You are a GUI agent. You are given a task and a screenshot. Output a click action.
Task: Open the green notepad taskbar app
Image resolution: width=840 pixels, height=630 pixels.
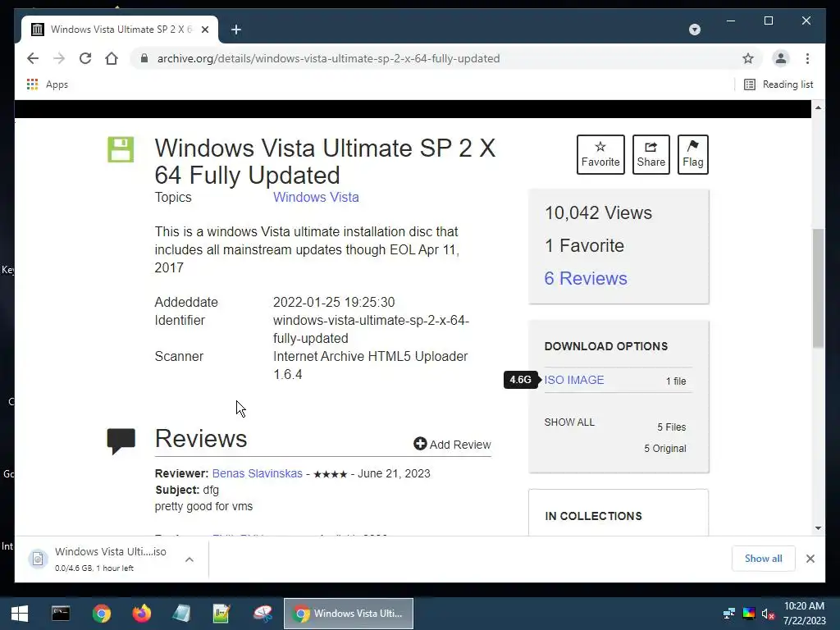pos(221,614)
